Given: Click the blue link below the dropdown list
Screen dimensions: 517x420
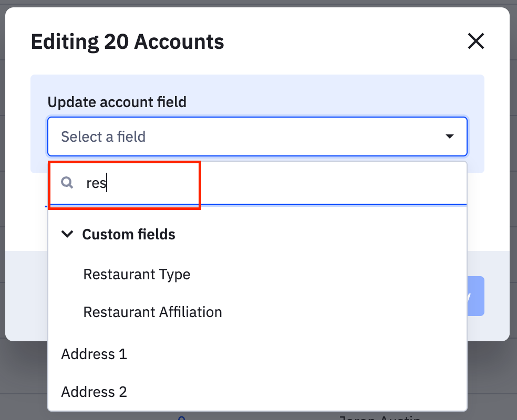Looking at the screenshot, I should (x=182, y=418).
